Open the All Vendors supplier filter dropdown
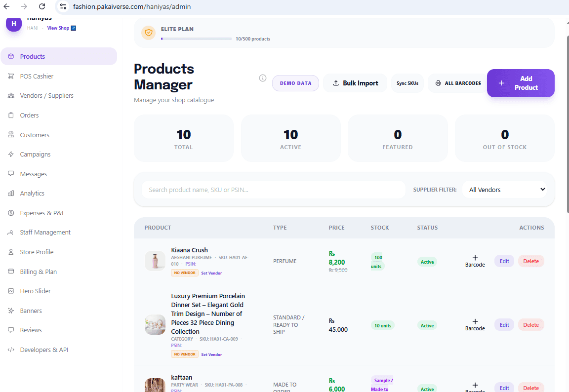569x392 pixels. [505, 189]
